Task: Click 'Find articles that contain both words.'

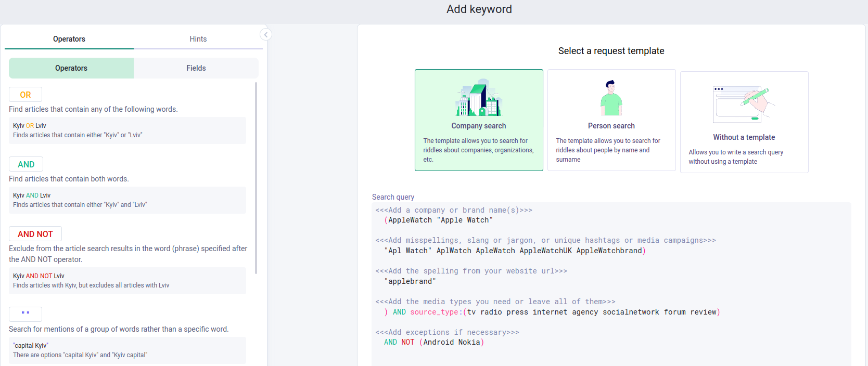Action: (69, 179)
